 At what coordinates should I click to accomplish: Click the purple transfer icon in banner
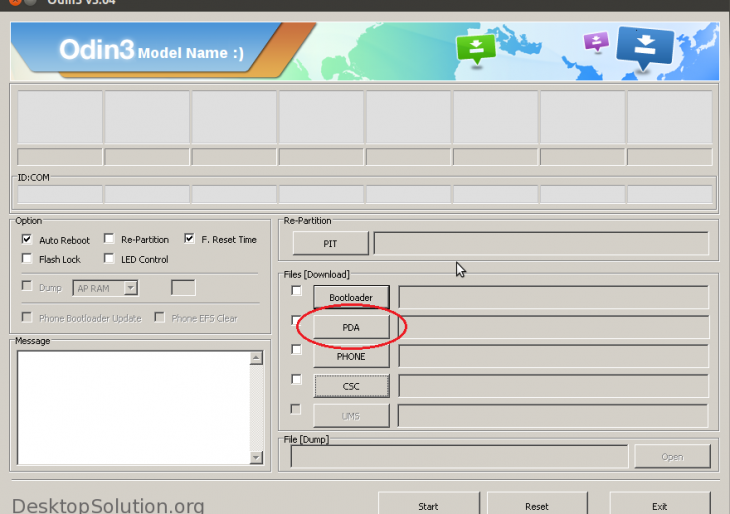pos(596,42)
